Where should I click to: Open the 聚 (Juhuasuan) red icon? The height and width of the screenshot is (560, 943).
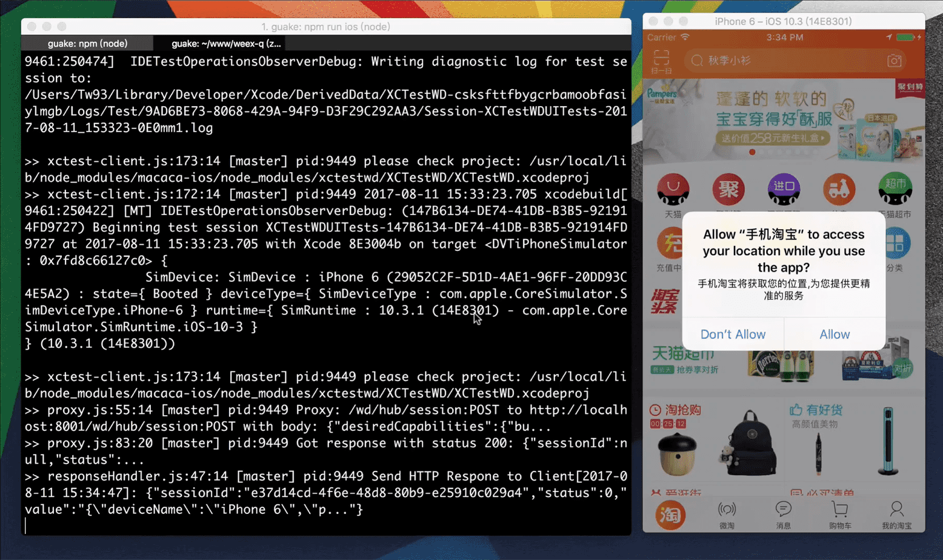click(728, 190)
